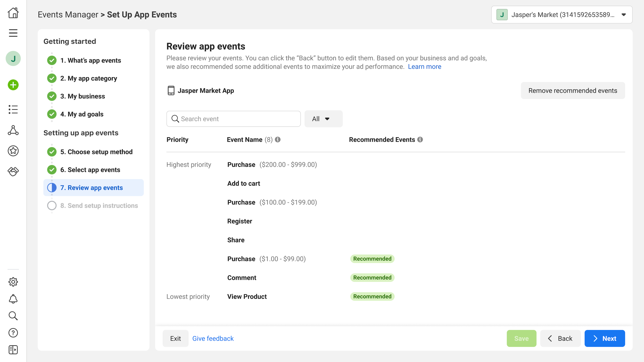
Task: Click the green plus create icon
Action: coord(13,85)
